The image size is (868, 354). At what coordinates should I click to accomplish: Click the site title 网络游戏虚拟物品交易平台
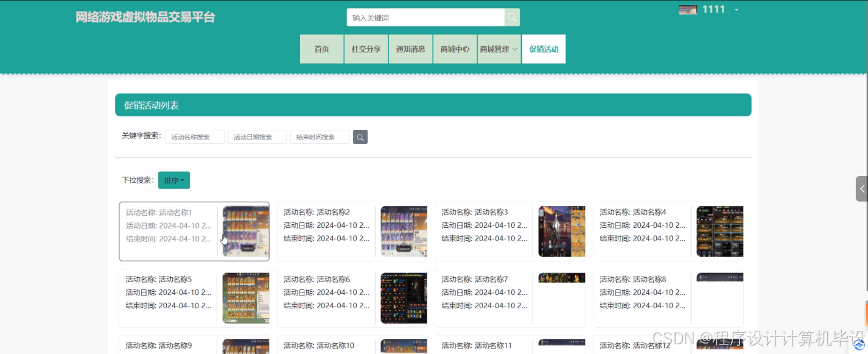click(x=145, y=17)
